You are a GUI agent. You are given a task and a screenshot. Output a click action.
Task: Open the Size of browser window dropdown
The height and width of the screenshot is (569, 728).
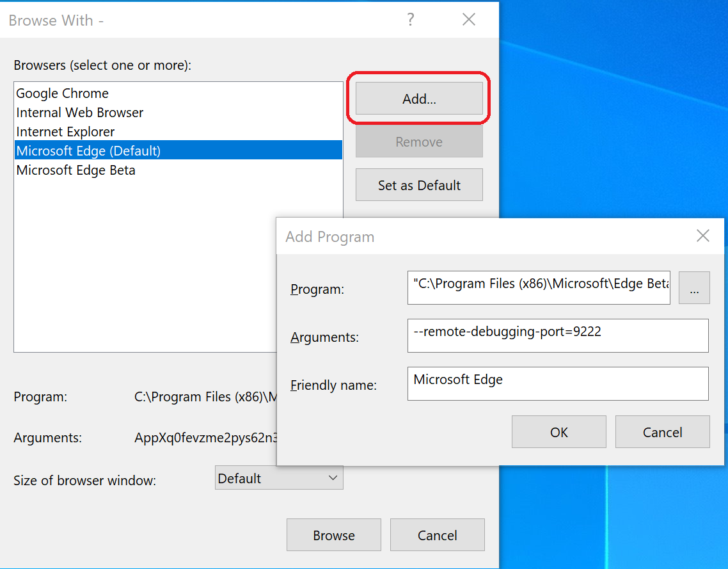pos(278,478)
